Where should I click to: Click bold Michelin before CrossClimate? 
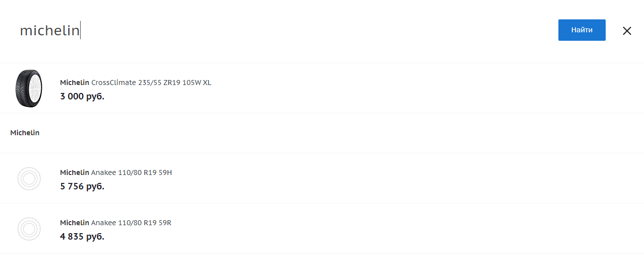pyautogui.click(x=75, y=83)
